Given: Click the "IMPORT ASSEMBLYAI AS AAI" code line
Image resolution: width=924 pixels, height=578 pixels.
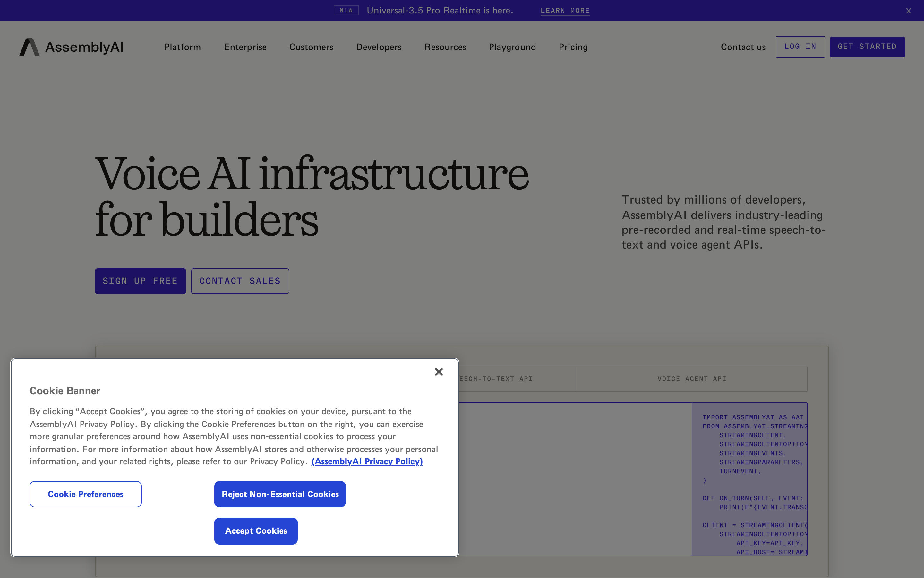Looking at the screenshot, I should click(753, 417).
